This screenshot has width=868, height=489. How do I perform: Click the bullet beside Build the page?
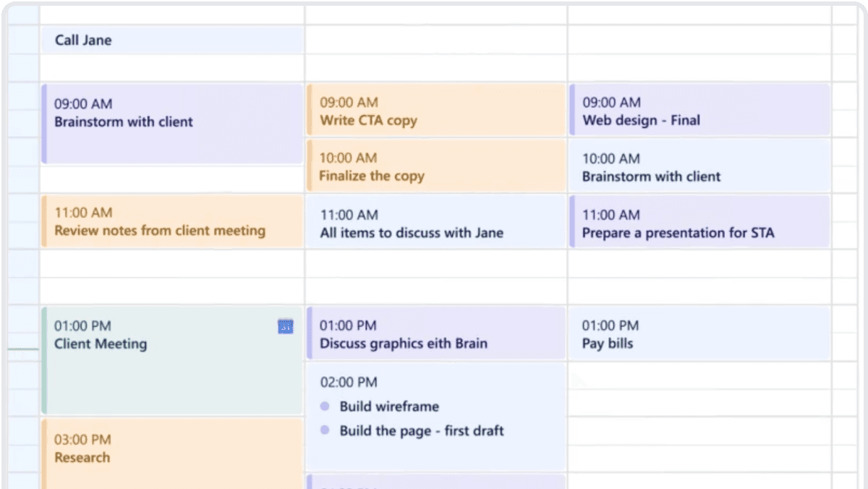(325, 430)
